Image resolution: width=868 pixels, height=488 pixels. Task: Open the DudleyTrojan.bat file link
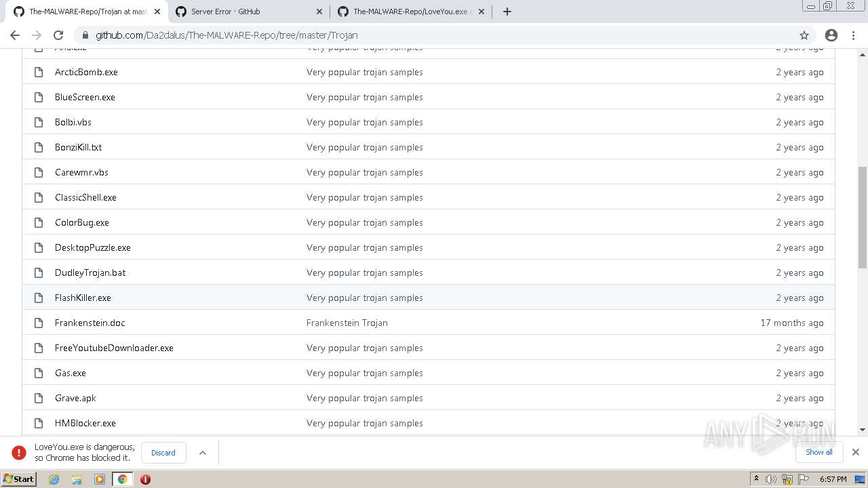(90, 272)
